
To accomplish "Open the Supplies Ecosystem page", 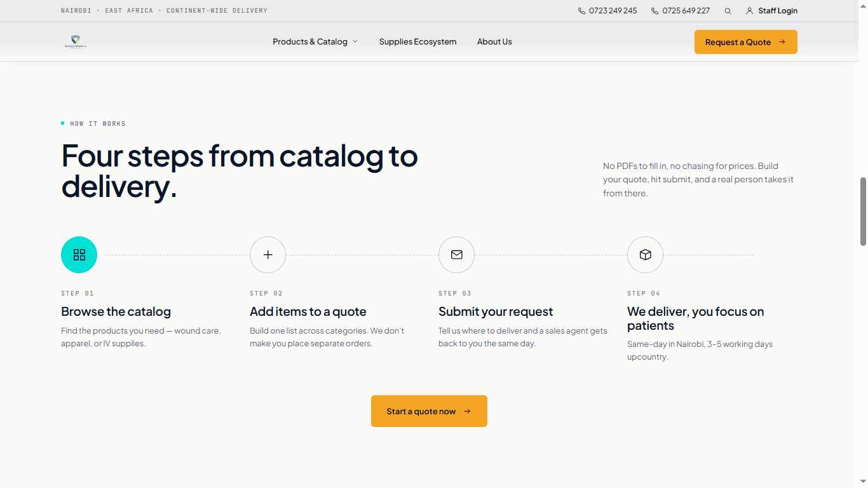I will tap(417, 41).
